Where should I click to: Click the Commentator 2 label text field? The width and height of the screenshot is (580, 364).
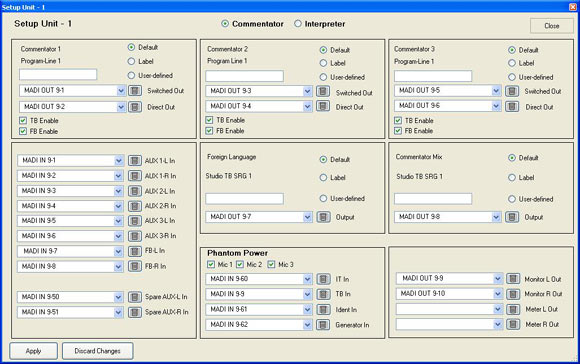click(x=245, y=76)
